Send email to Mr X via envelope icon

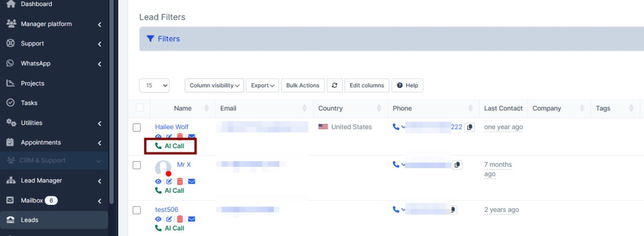[x=191, y=181]
